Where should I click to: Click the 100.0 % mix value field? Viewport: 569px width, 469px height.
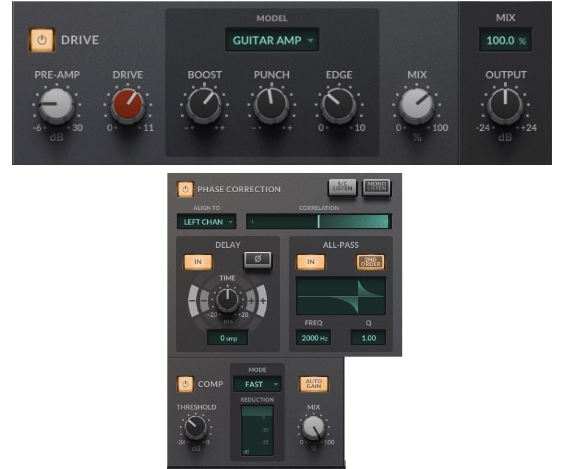505,40
